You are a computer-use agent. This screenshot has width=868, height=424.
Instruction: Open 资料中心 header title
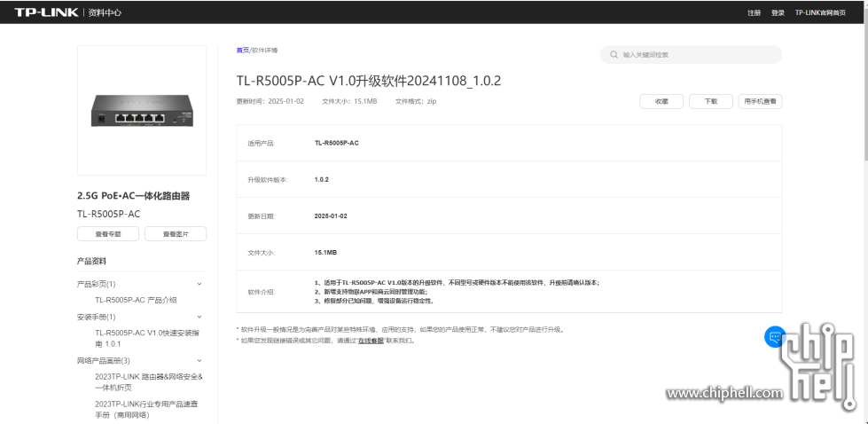105,12
